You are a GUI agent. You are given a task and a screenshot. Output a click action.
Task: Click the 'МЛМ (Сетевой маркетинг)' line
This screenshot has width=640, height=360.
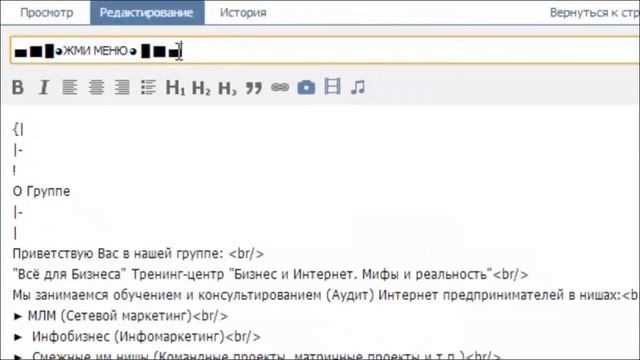120,316
